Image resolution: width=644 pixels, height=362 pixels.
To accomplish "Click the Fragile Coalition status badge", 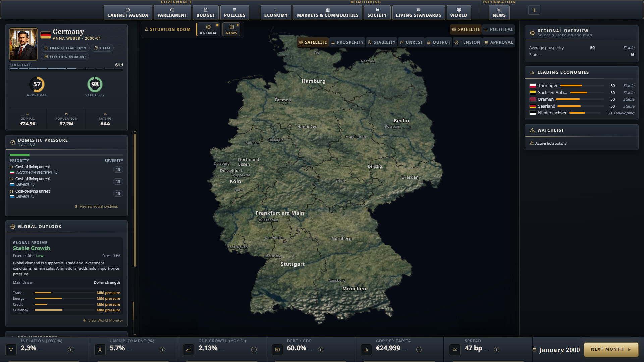I will coord(65,48).
